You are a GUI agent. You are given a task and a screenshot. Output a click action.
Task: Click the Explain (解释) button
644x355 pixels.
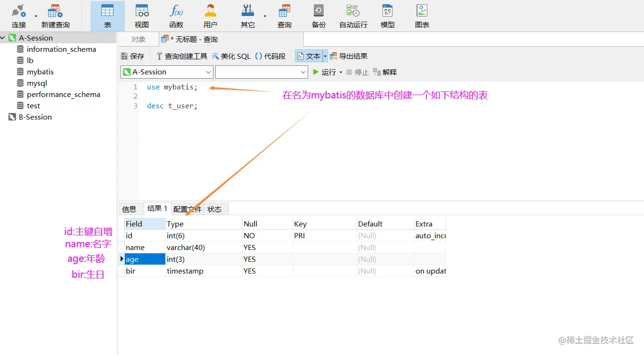(385, 72)
